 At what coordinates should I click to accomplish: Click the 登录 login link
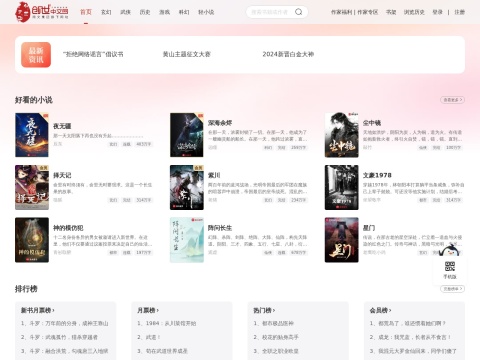[x=437, y=12]
